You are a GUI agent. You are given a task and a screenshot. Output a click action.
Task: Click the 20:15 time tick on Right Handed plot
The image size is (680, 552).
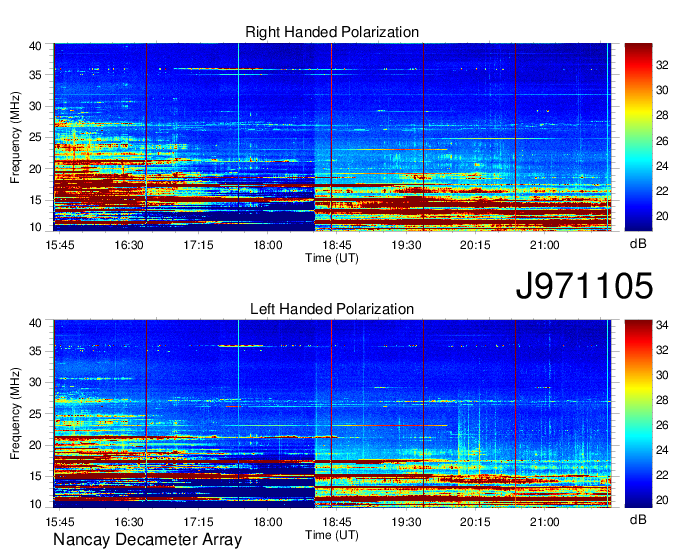pyautogui.click(x=475, y=245)
